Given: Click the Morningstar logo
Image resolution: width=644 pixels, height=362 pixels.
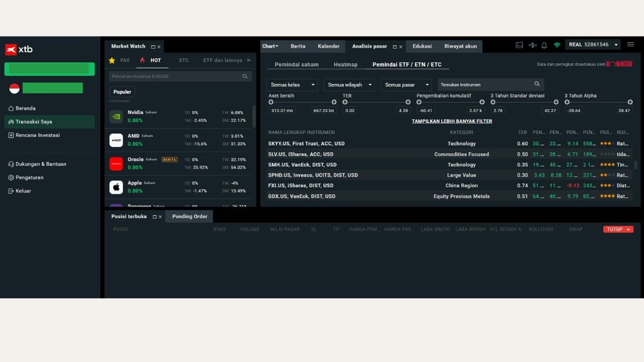Looking at the screenshot, I should [x=619, y=64].
